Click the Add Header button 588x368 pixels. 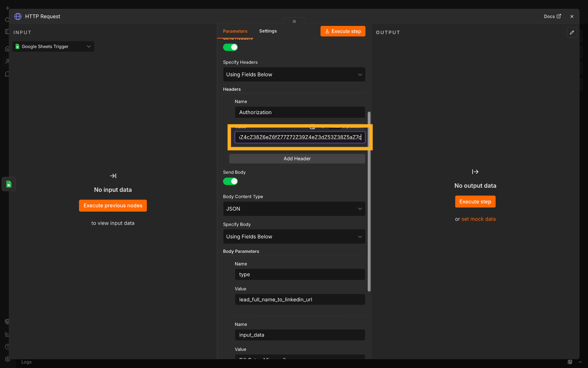297,158
